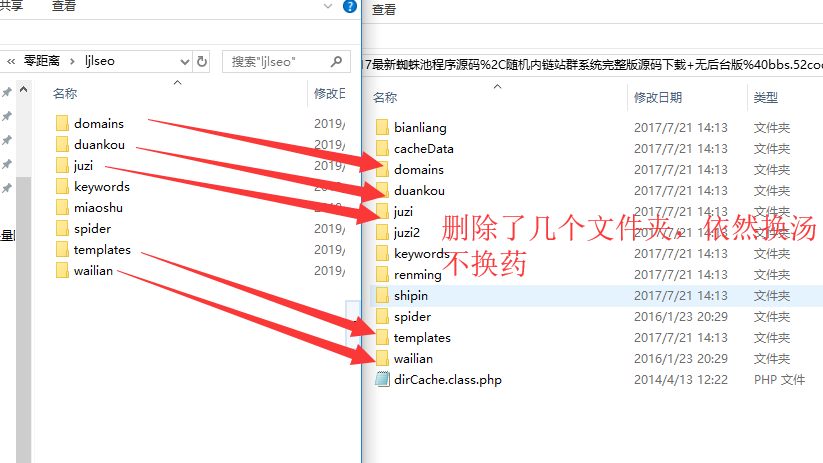This screenshot has height=463, width=823.
Task: Select renming folder icon in right window
Action: [x=382, y=275]
